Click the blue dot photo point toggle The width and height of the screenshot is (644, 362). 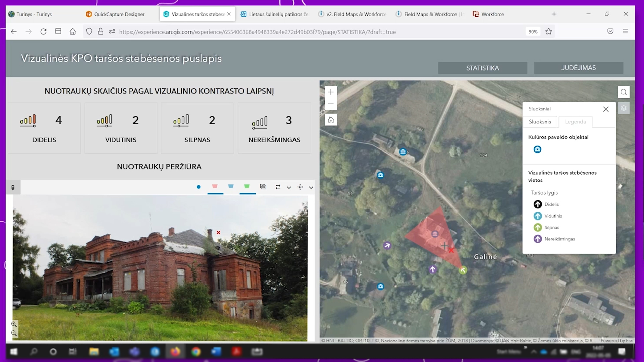tap(199, 187)
